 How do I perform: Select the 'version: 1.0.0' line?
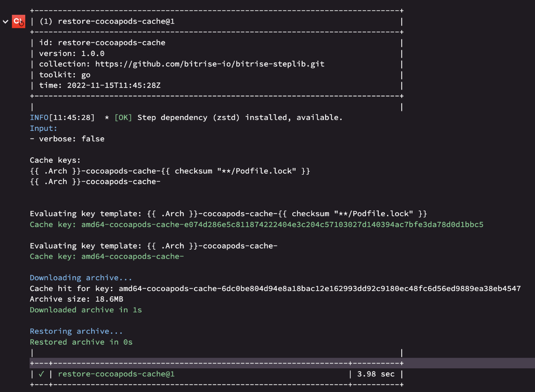[72, 53]
